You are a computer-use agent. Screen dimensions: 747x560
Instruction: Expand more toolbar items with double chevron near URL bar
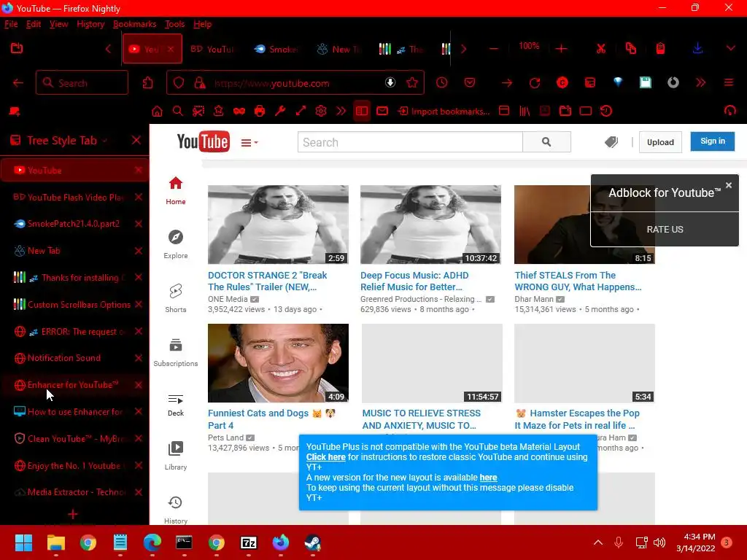[x=700, y=83]
